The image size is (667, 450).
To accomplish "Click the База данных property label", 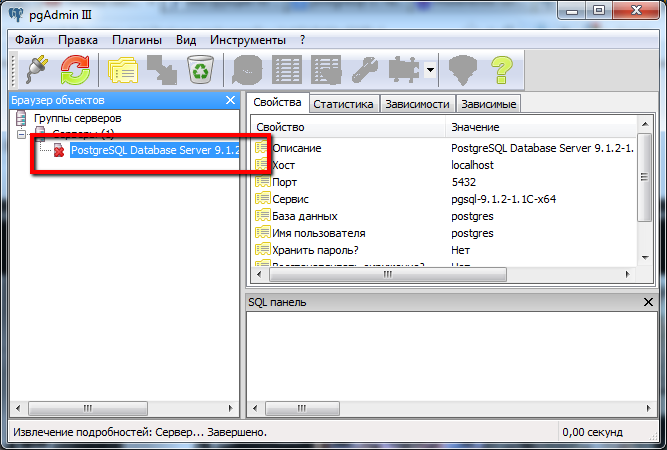I will 305,216.
